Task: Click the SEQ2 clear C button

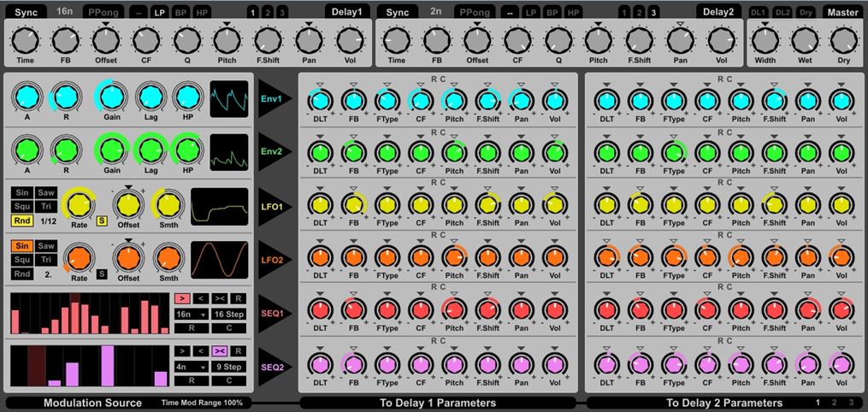Action: tap(229, 380)
